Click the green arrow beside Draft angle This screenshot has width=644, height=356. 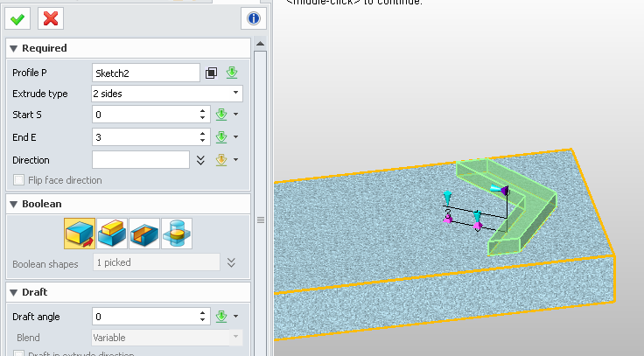[221, 317]
